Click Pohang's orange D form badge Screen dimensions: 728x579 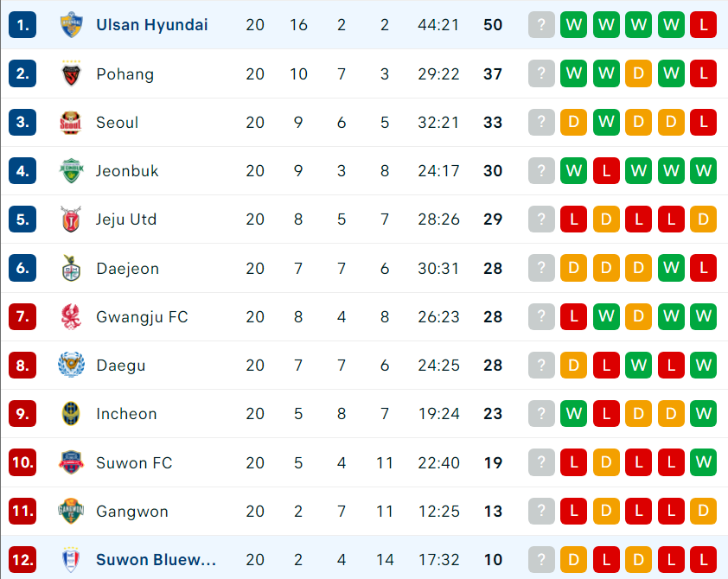(x=638, y=73)
